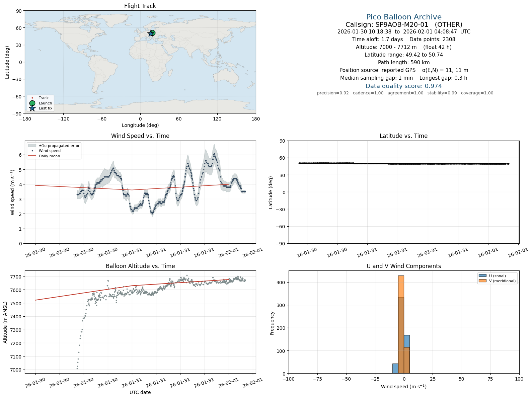The width and height of the screenshot is (532, 398).
Task: Click the "−120" longitude tick label
Action: click(x=63, y=119)
